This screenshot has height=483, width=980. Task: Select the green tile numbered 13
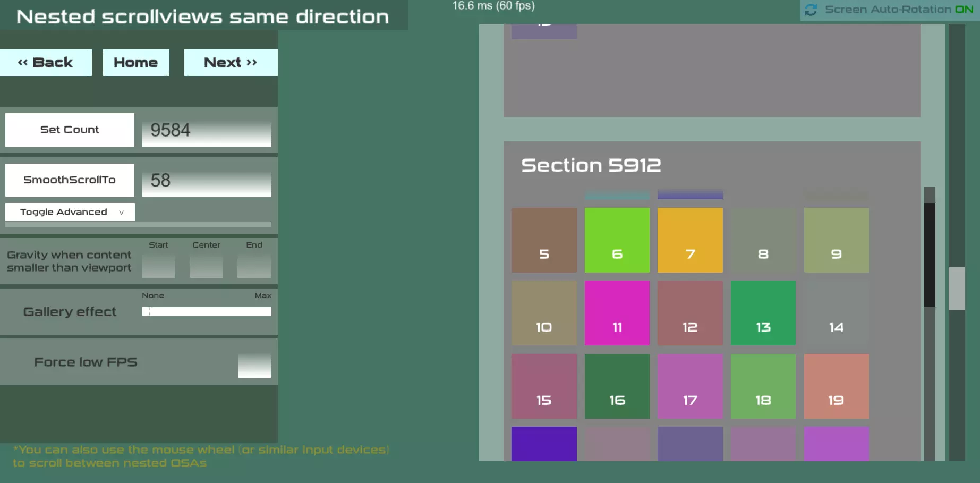point(763,312)
